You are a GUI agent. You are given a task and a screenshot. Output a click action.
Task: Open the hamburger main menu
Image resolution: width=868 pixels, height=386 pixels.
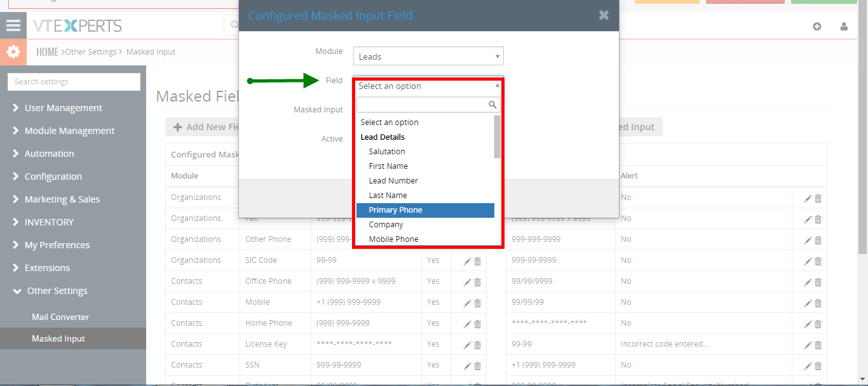[x=13, y=25]
